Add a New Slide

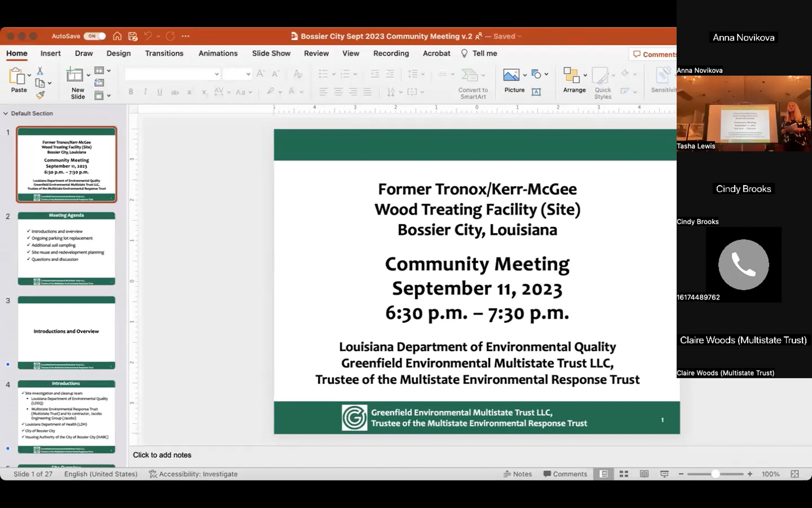point(75,75)
